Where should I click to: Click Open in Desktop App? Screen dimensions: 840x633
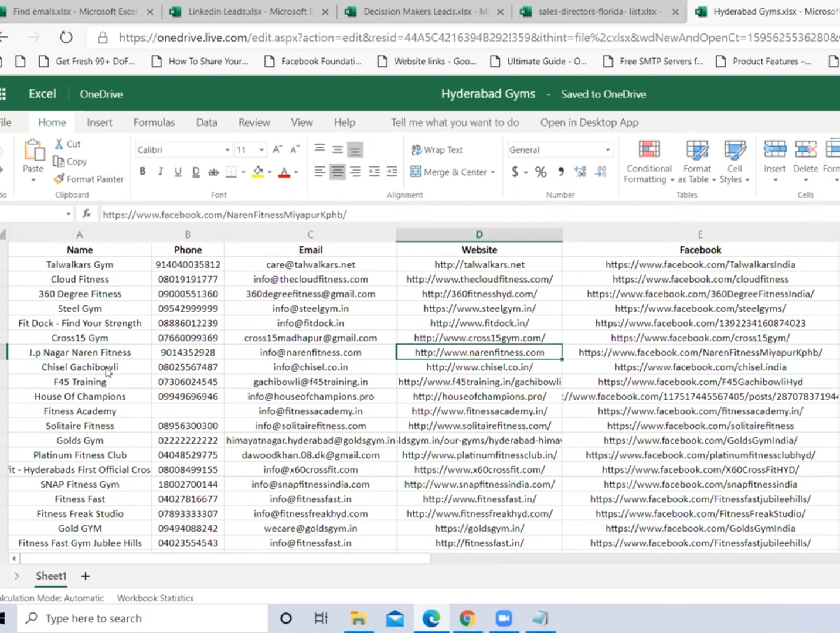point(589,122)
